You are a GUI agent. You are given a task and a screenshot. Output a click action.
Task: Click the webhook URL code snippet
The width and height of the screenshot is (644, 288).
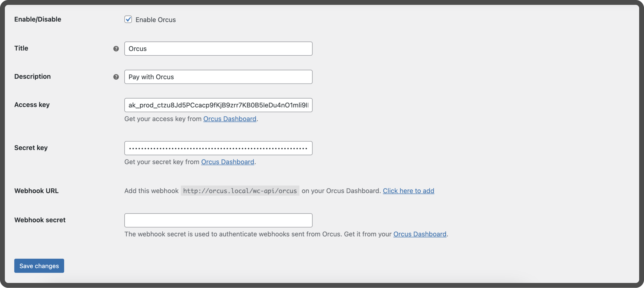click(240, 191)
